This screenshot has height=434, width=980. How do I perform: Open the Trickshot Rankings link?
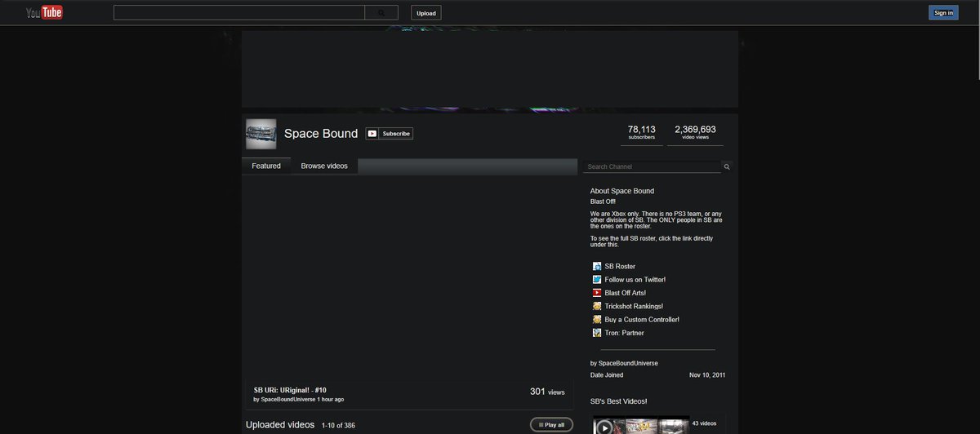coord(634,307)
